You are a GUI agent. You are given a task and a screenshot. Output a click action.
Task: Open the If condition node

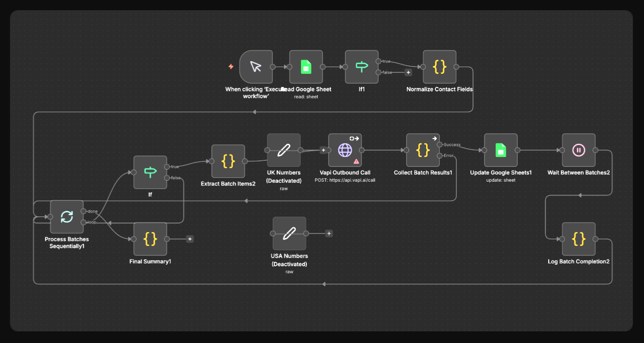coord(150,171)
